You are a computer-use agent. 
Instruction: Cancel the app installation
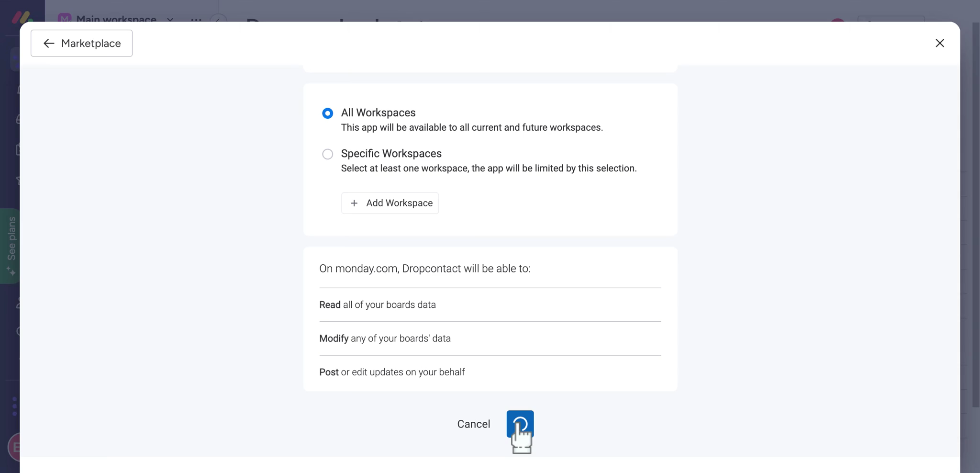tap(473, 424)
